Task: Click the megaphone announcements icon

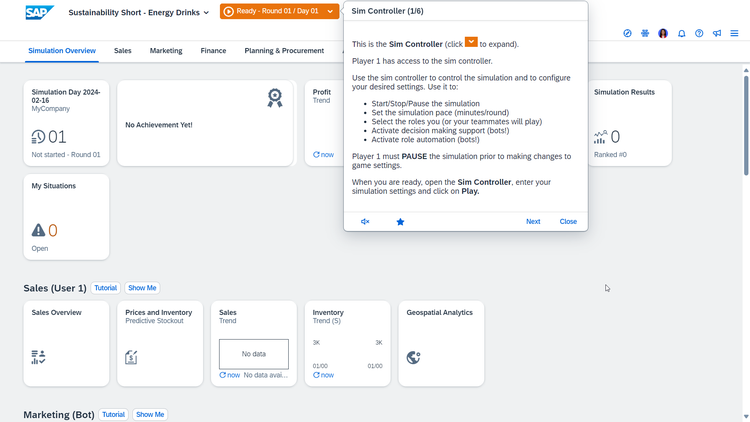Action: 717,33
